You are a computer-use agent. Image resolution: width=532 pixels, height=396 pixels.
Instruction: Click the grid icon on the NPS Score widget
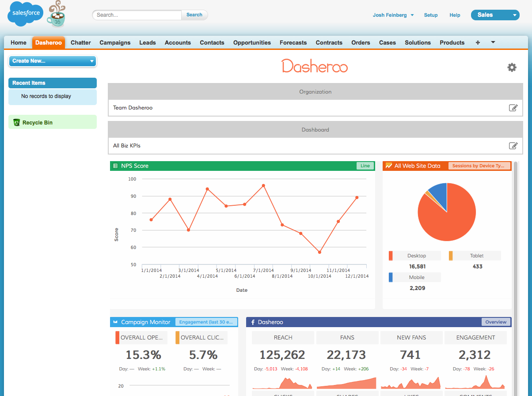click(116, 166)
